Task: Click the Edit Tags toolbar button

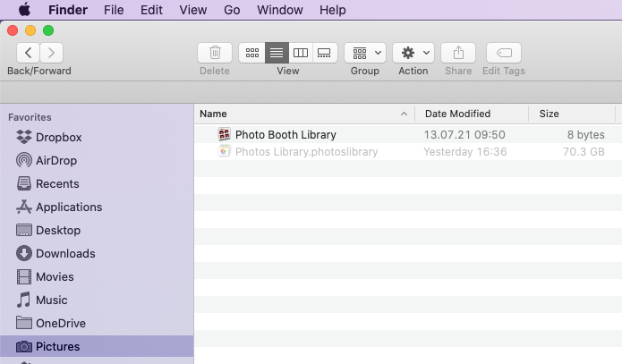Action: pos(504,53)
